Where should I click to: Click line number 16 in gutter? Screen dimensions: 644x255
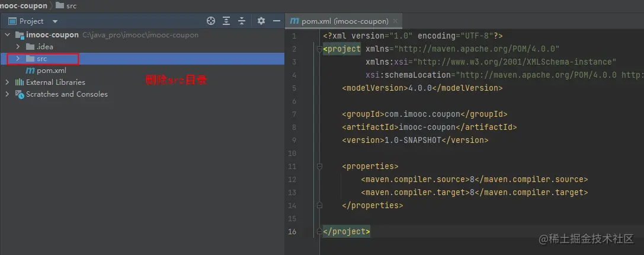(292, 231)
